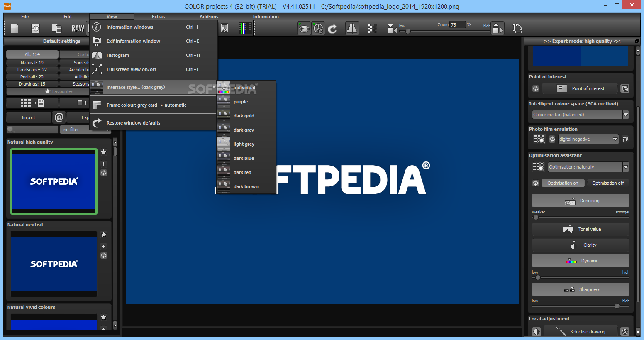
Task: Toggle the before/after comparison view icon
Action: (x=352, y=28)
